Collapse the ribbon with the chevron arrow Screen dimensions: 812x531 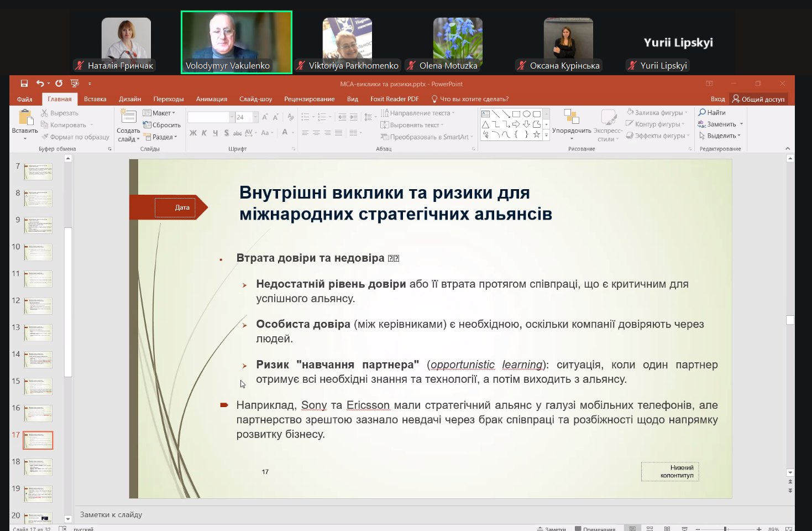[x=788, y=149]
